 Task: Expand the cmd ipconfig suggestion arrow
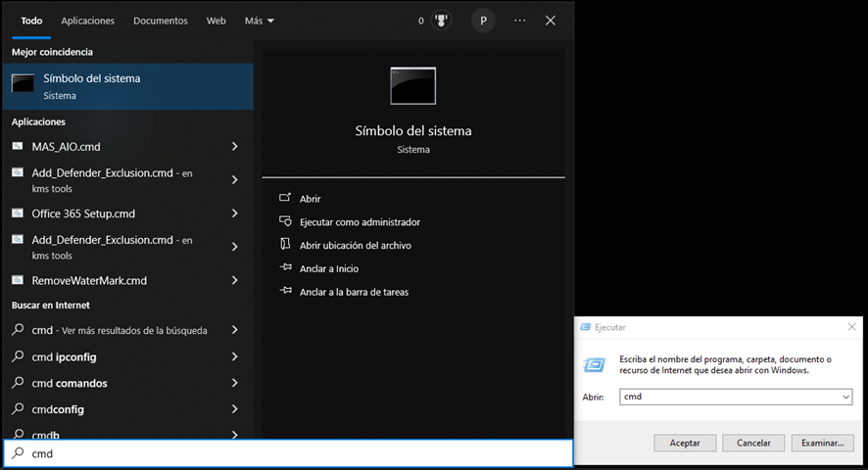[235, 356]
